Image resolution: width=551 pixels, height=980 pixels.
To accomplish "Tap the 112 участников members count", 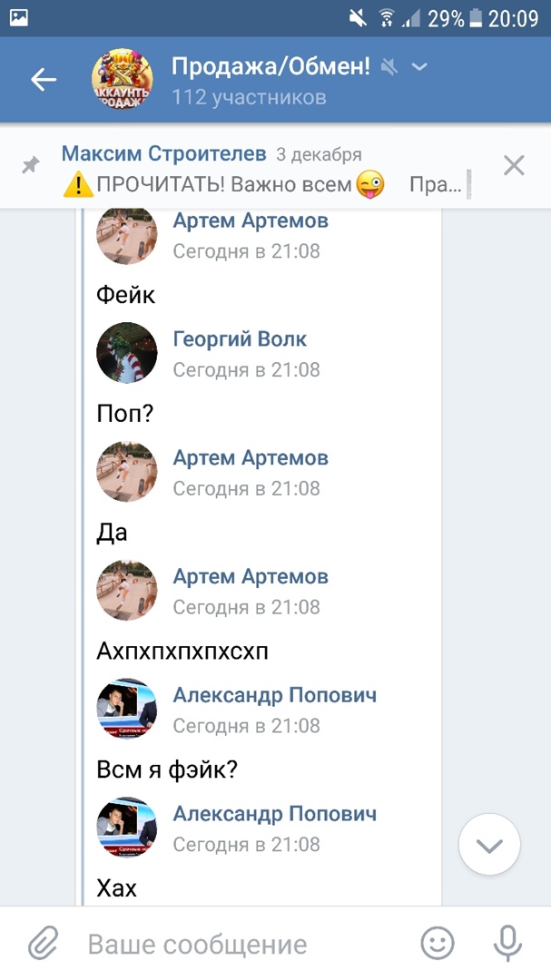I will tap(249, 97).
